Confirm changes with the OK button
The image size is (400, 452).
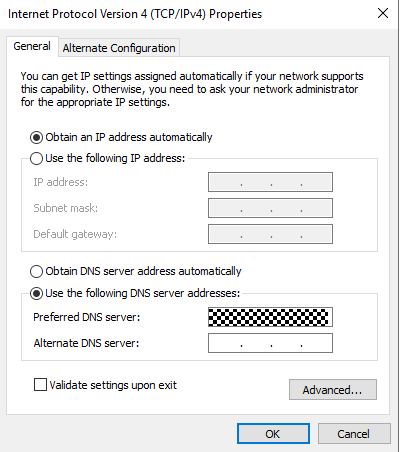coord(273,434)
